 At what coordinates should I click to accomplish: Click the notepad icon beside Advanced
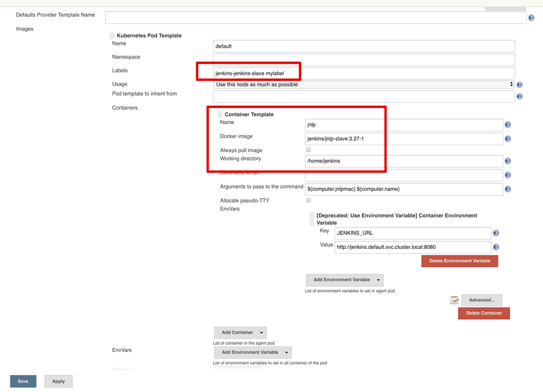click(454, 300)
